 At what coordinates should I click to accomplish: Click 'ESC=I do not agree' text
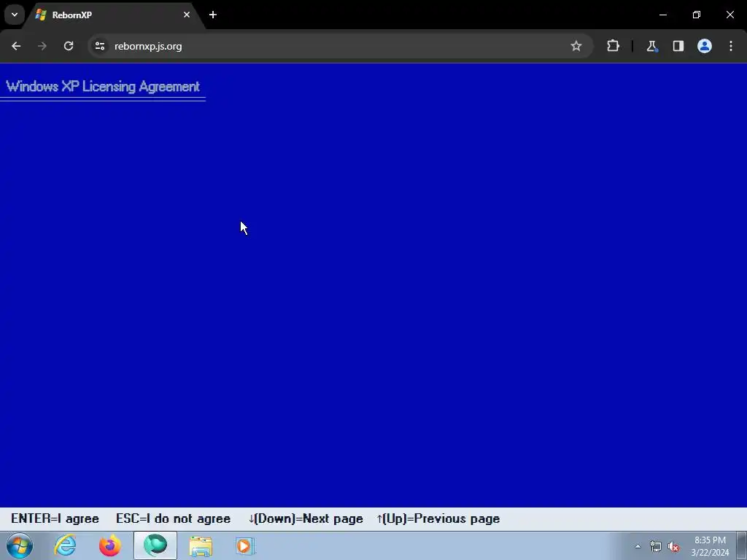pyautogui.click(x=173, y=518)
